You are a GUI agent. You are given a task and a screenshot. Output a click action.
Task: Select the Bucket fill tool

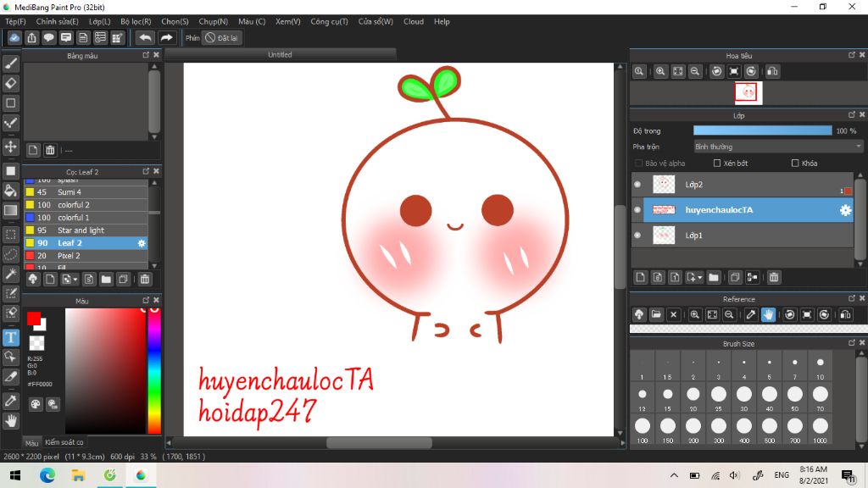[10, 191]
